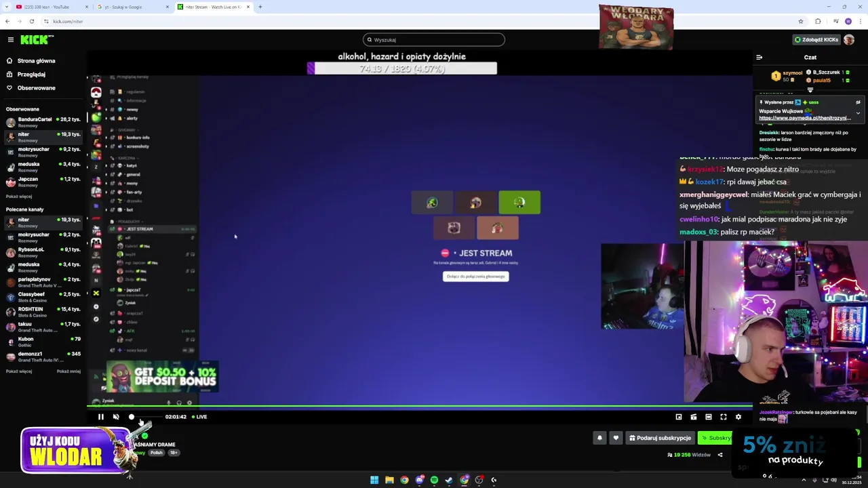Bookmark this page with star icon

[x=801, y=21]
